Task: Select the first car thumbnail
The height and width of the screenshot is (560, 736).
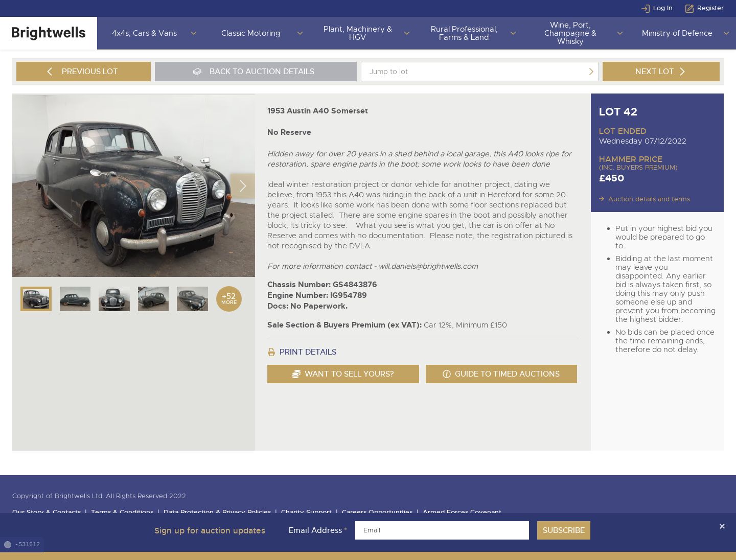Action: (36, 299)
